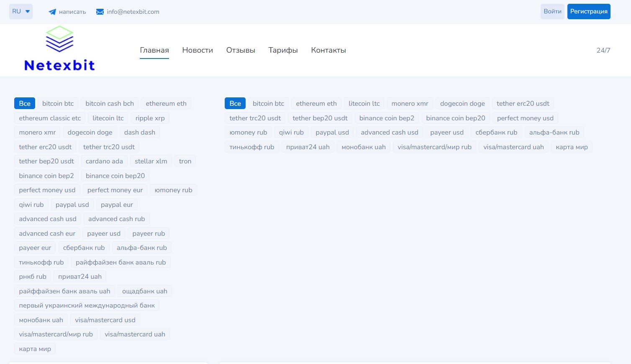Click the Netexbit logo

(x=59, y=48)
